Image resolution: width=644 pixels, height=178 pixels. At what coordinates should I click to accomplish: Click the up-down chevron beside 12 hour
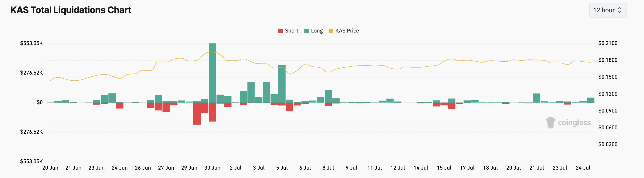pos(620,10)
